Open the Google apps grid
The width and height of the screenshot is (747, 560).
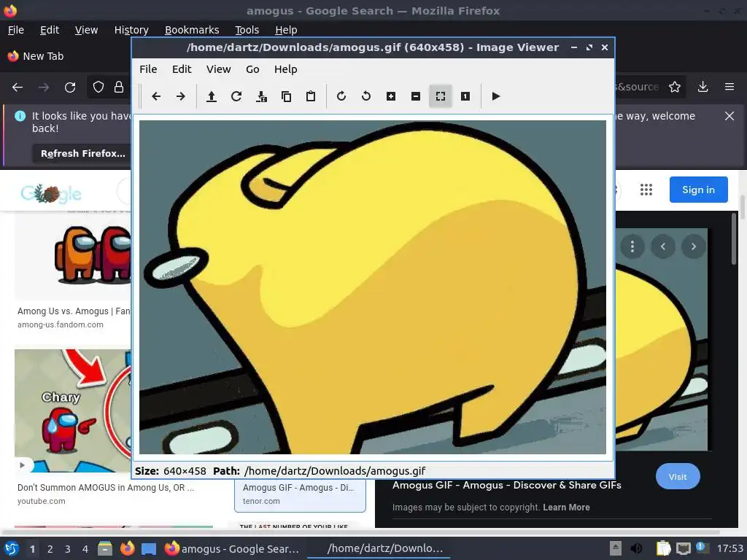tap(646, 190)
